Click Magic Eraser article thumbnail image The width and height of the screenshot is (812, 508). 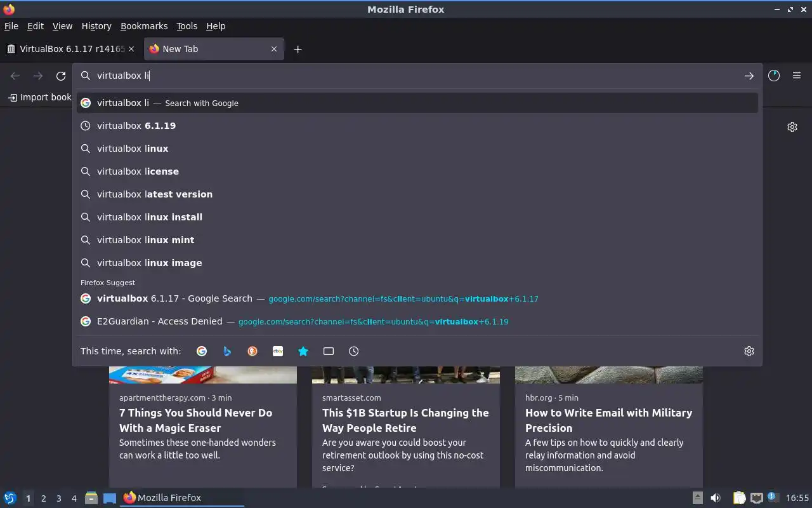click(203, 375)
